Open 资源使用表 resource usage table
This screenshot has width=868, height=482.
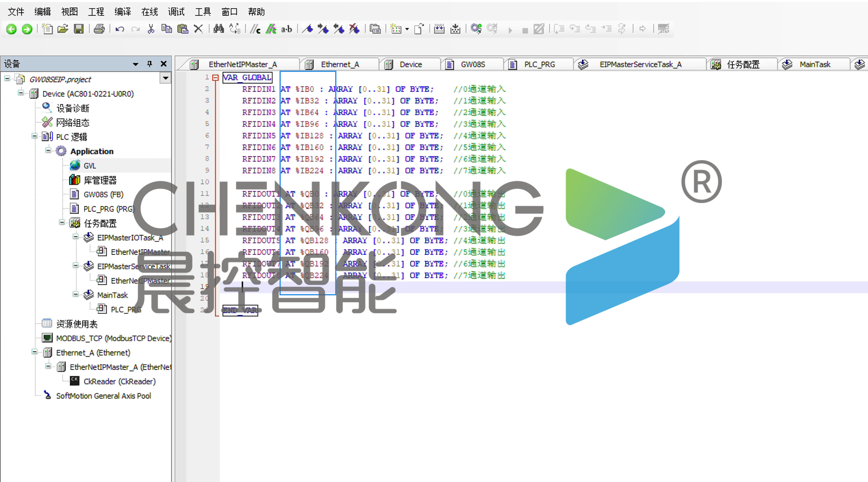[77, 324]
